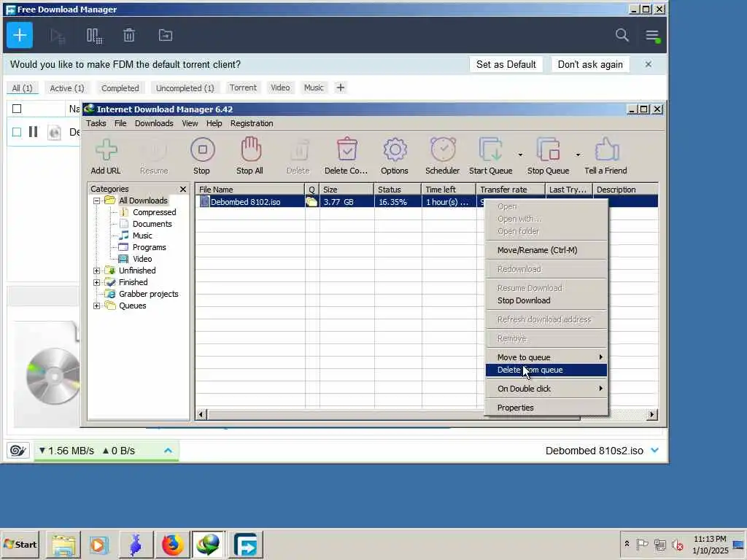This screenshot has height=560, width=747.
Task: Add a new FDM filter tab
Action: [340, 87]
